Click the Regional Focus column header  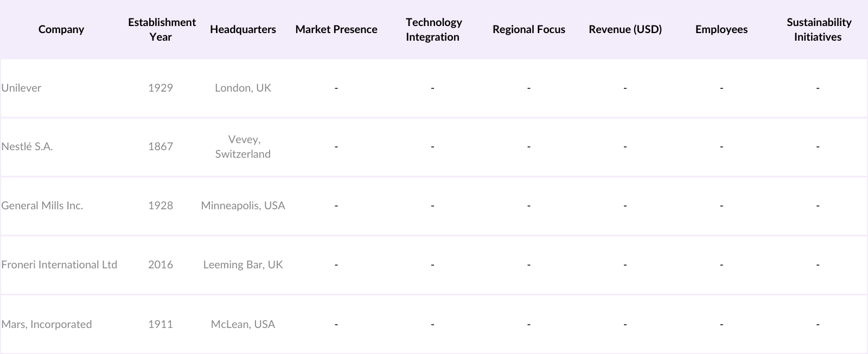[528, 29]
